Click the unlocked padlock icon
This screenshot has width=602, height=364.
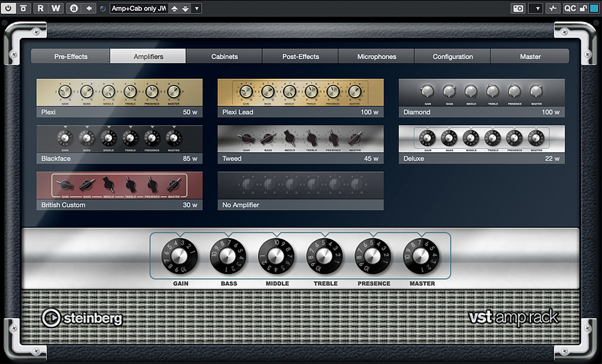[x=582, y=8]
